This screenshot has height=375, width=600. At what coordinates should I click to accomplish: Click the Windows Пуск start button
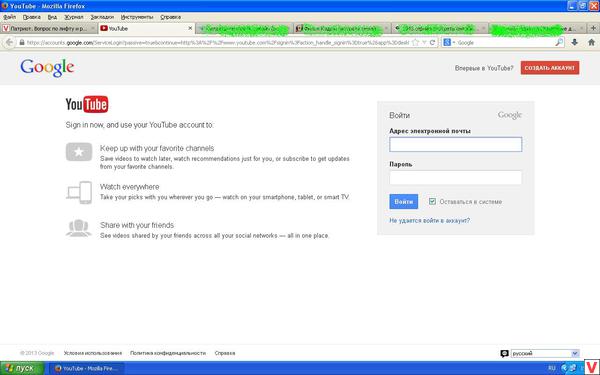[x=22, y=368]
